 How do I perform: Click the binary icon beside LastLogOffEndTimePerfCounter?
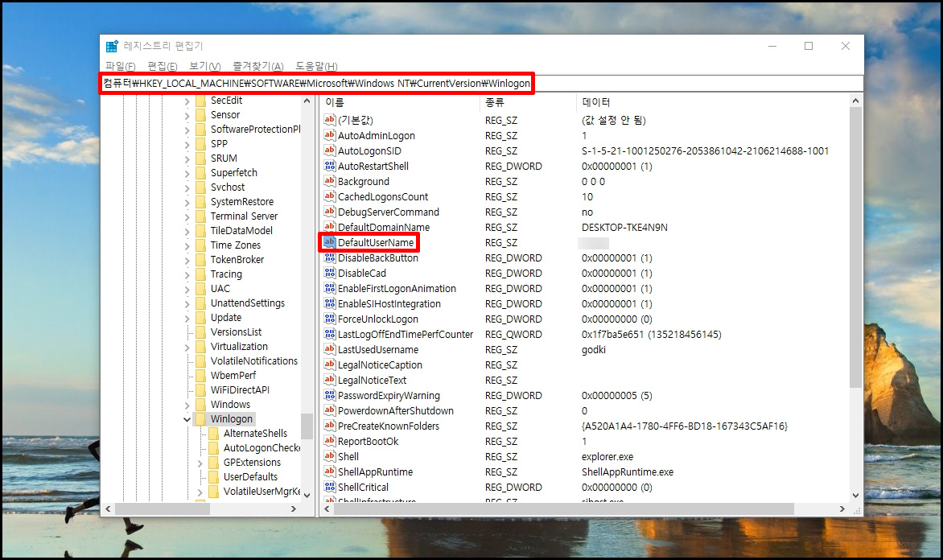point(330,334)
